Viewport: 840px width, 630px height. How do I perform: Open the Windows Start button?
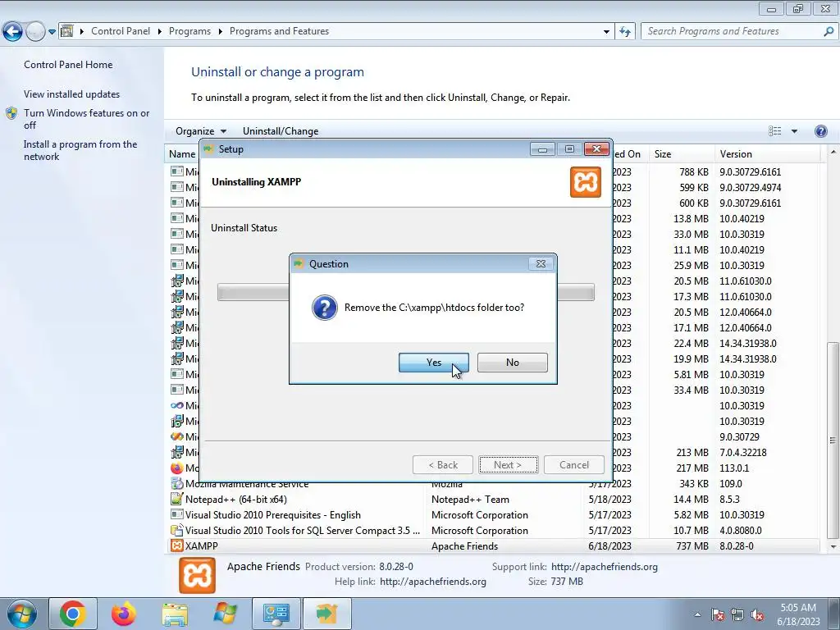(x=21, y=614)
